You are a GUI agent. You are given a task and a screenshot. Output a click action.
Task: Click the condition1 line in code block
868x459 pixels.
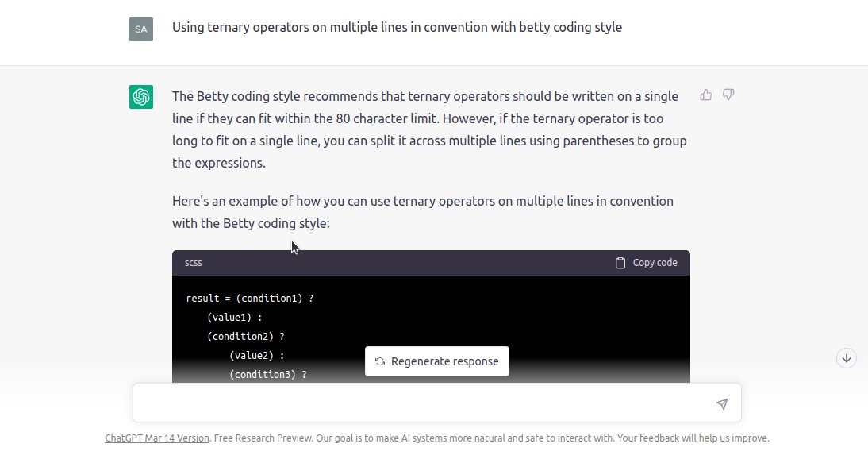point(249,298)
